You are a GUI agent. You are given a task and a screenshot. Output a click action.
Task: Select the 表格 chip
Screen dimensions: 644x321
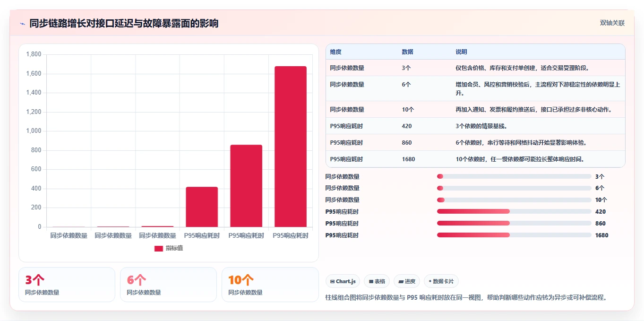[x=377, y=281]
